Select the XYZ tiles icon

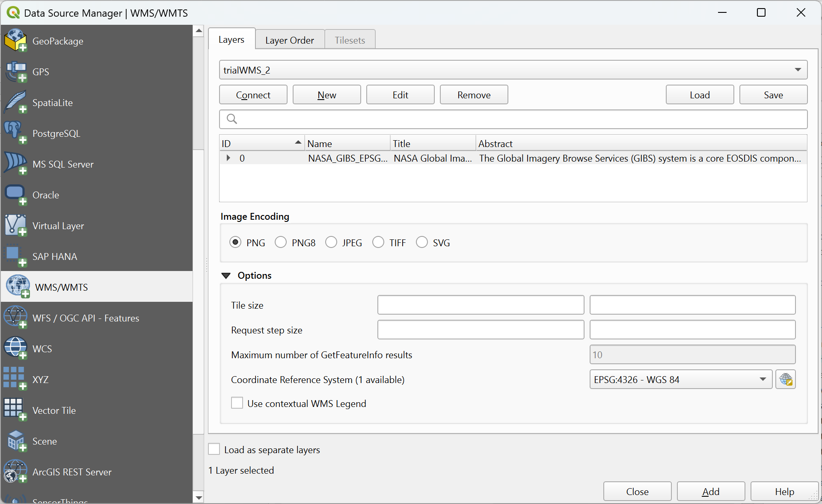point(15,379)
